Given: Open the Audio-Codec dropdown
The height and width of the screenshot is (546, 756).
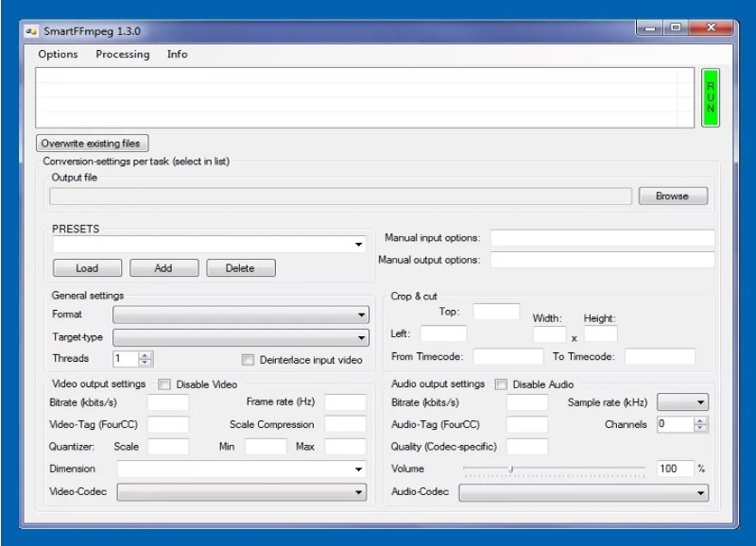Looking at the screenshot, I should (x=701, y=492).
